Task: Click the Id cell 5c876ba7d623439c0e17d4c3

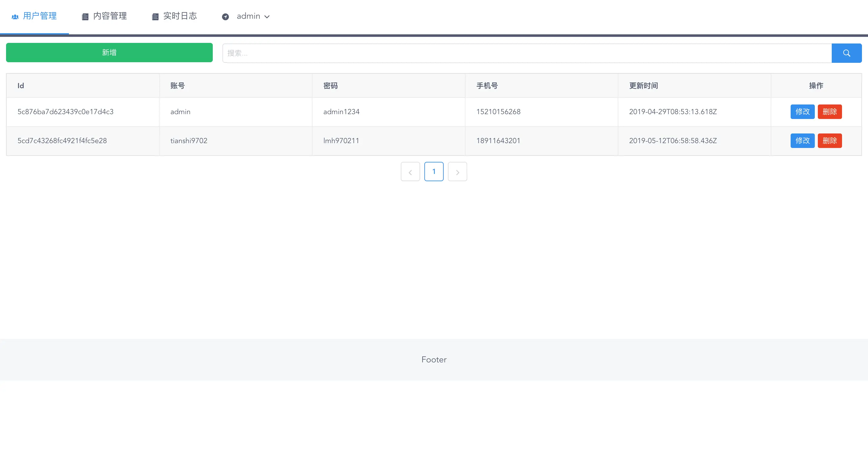Action: coord(65,112)
